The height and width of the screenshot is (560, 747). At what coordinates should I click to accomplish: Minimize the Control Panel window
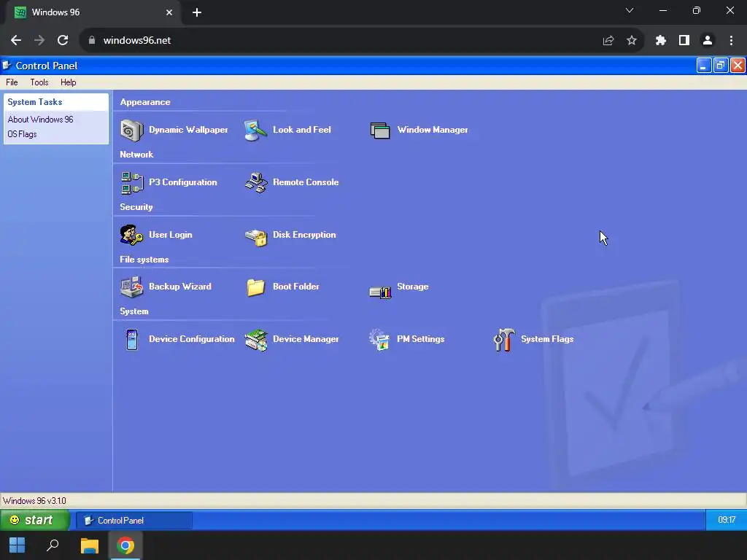tap(704, 65)
